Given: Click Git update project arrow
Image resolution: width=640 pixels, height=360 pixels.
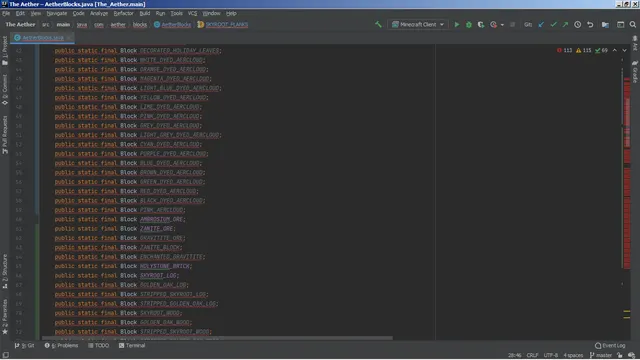Looking at the screenshot, I should 541,24.
